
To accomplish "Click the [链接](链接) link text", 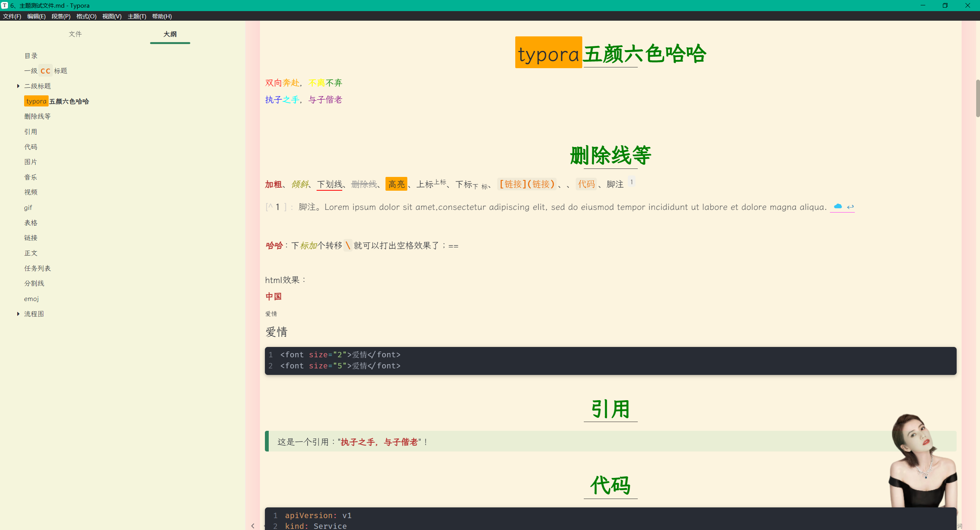I will 527,184.
